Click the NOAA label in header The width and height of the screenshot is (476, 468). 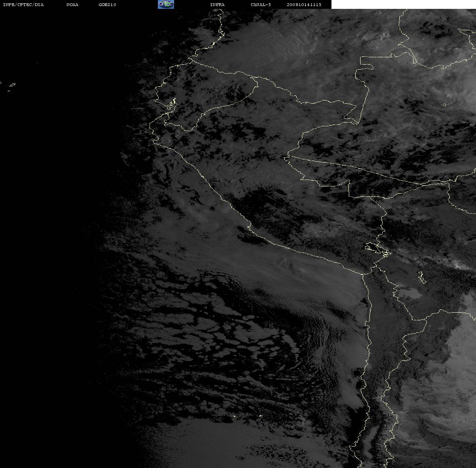click(x=72, y=4)
